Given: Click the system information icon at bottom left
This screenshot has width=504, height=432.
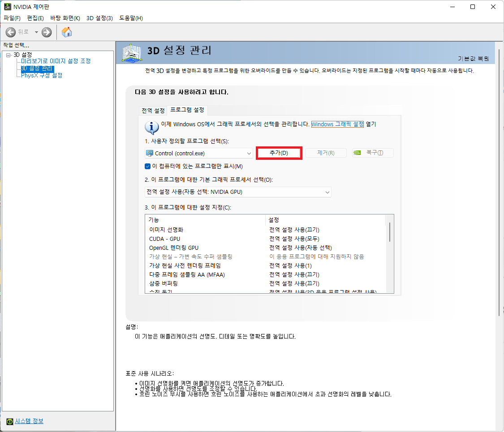Looking at the screenshot, I should click(x=10, y=421).
